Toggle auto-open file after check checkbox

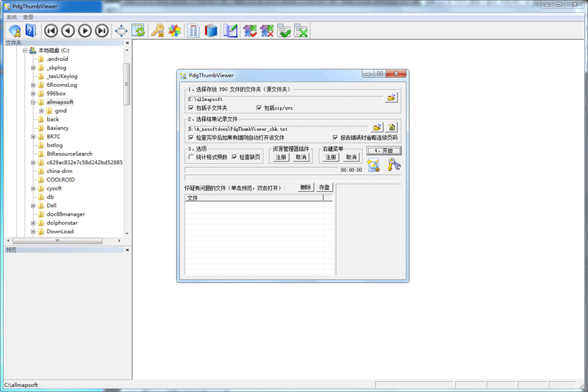(x=191, y=138)
